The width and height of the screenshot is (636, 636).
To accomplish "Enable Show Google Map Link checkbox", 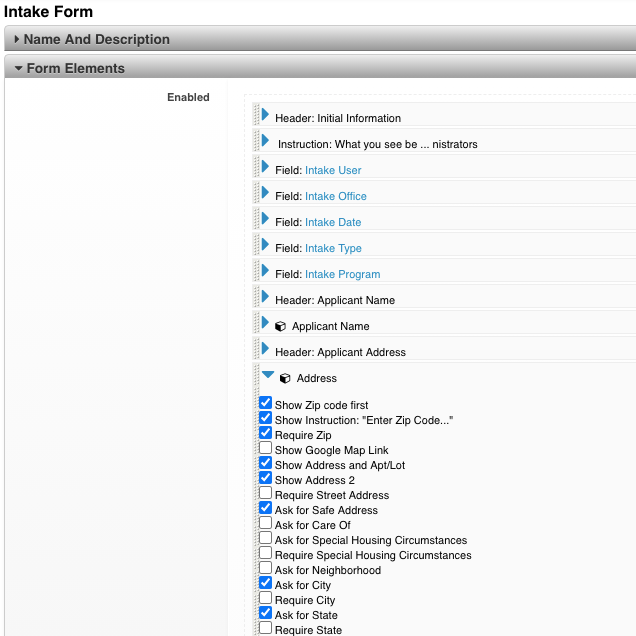I will click(265, 449).
